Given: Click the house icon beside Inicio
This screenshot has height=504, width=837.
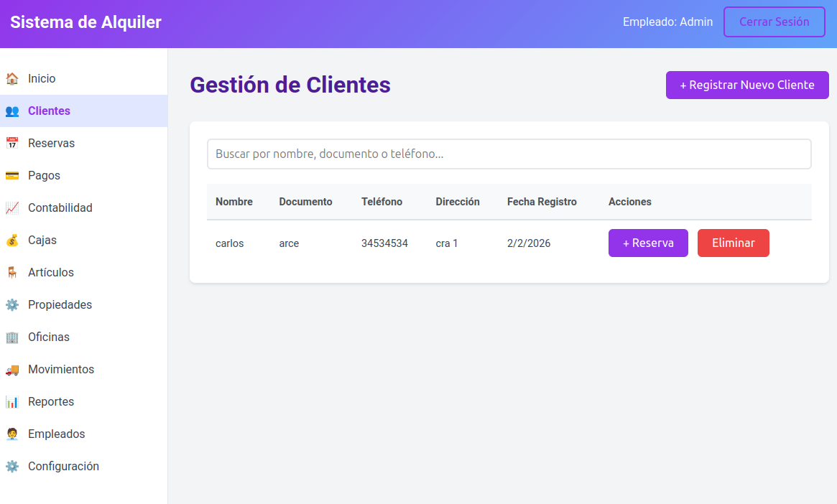Looking at the screenshot, I should (12, 79).
